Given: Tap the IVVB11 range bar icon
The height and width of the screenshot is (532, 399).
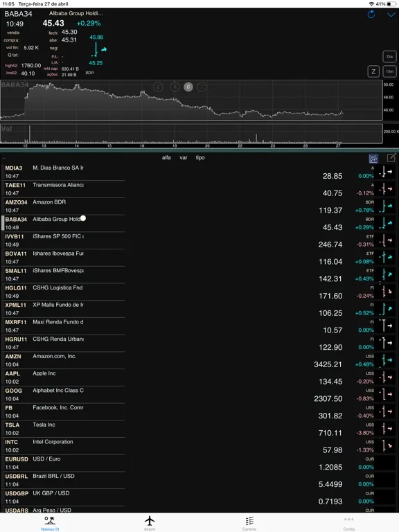Looking at the screenshot, I should [386, 240].
